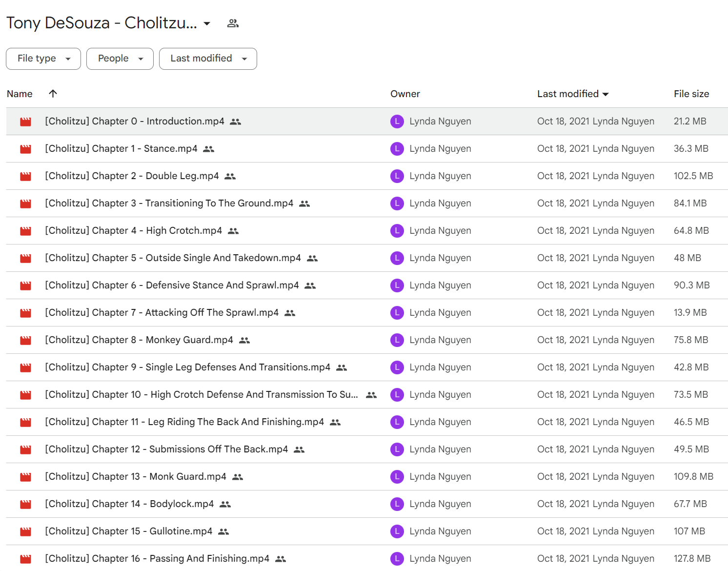728x571 pixels.
Task: Open Chapter 15 - Gullotine.mp4
Action: [129, 531]
